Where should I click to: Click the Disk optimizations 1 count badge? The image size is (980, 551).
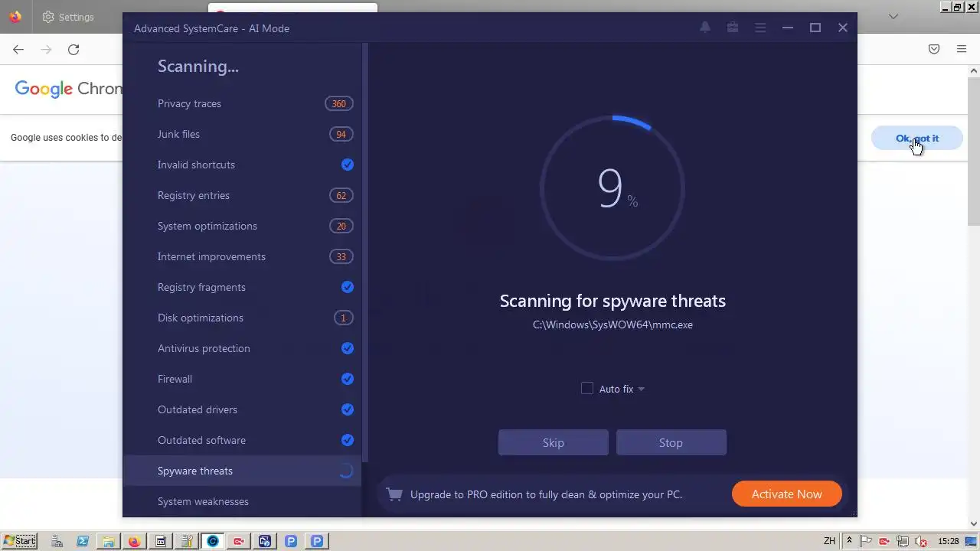[343, 318]
